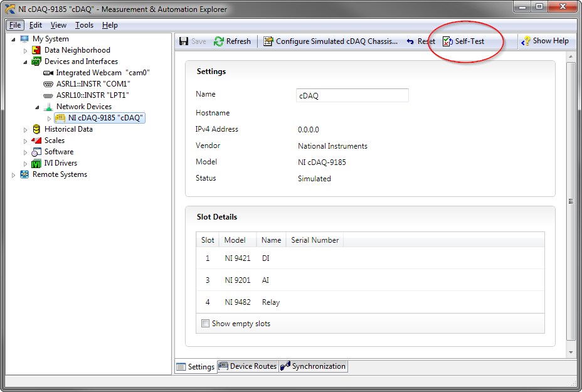
Task: Open the File menu
Action: click(15, 25)
